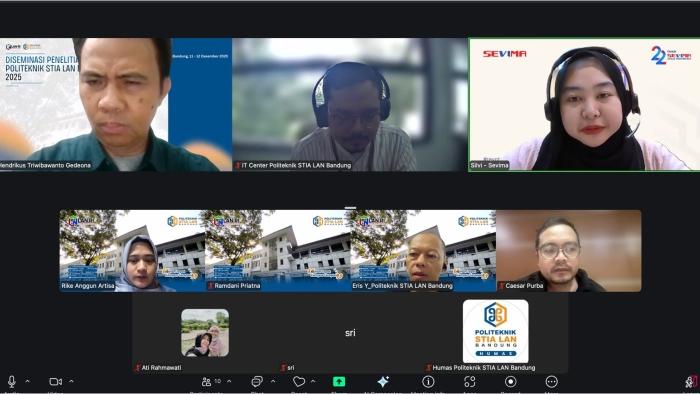Screen dimensions: 700x394
Task: Open the Apps icon
Action: pos(470,382)
